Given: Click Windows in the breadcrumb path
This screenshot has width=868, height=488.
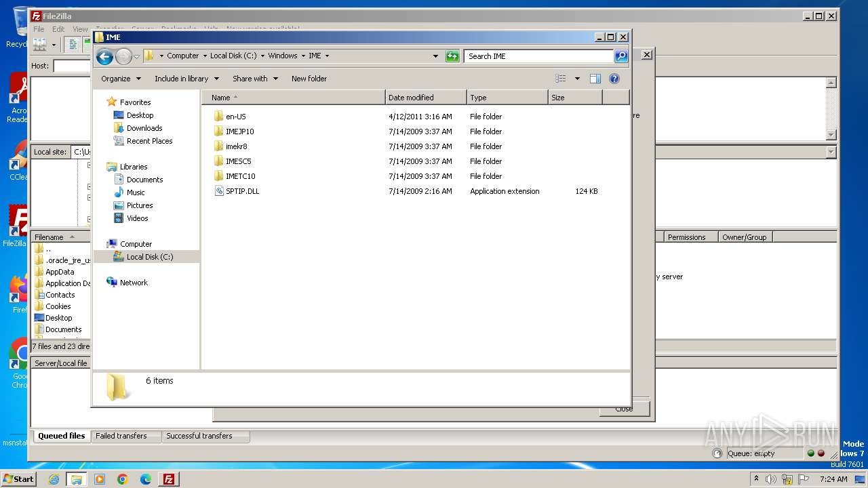Looking at the screenshot, I should point(282,56).
